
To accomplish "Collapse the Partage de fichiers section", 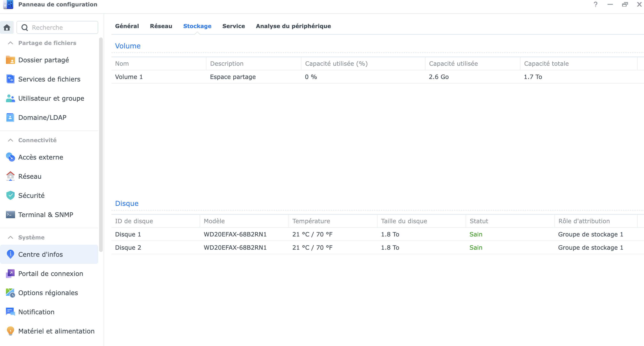I will click(11, 43).
